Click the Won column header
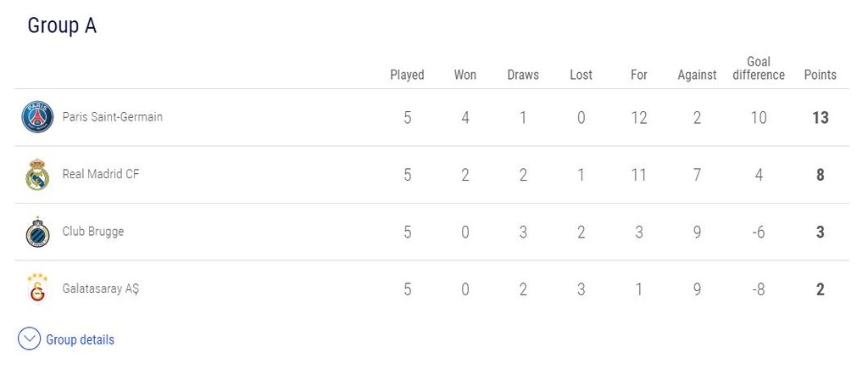This screenshot has height=381, width=868. click(465, 75)
